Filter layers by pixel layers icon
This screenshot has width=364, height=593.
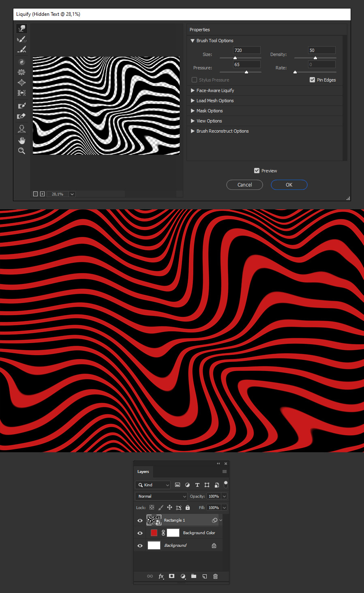tap(178, 485)
